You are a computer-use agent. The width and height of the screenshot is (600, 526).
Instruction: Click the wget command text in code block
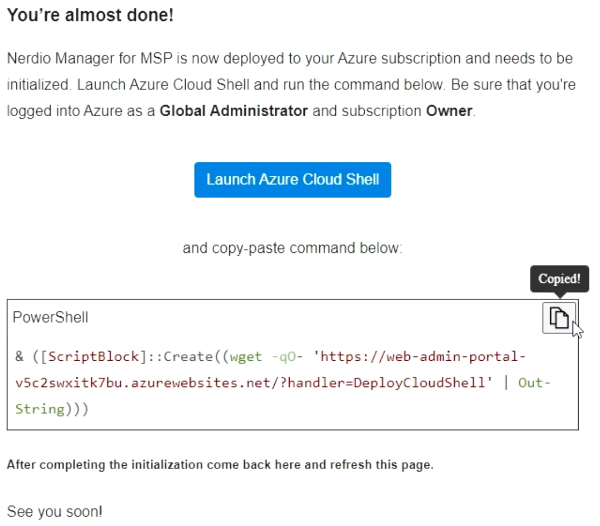pyautogui.click(x=246, y=357)
